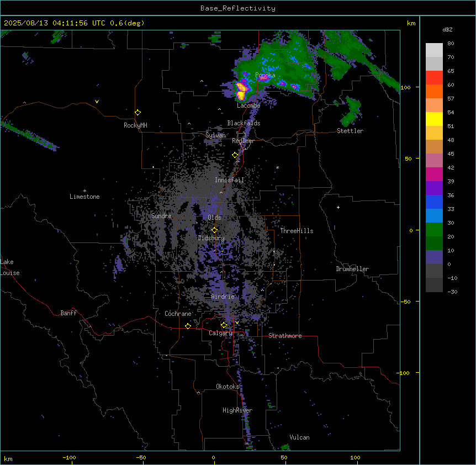Click the white caret marker west of Okotoks
This screenshot has width=476, height=465.
pyautogui.click(x=199, y=393)
